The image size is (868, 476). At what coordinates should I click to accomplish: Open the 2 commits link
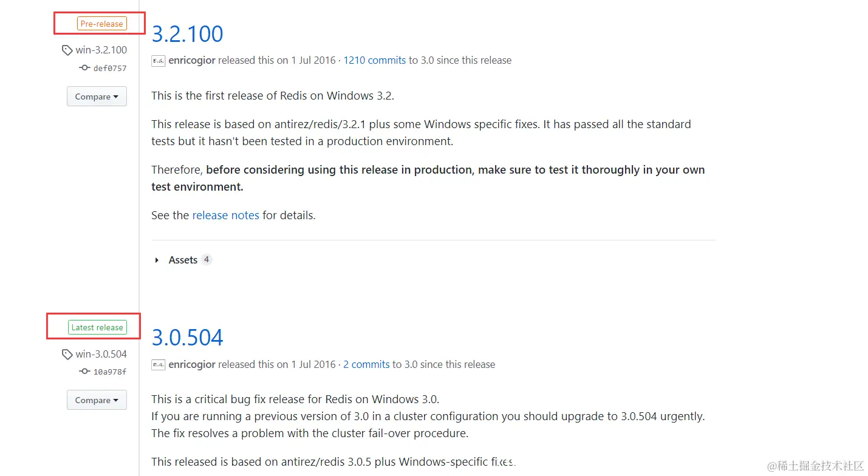366,364
